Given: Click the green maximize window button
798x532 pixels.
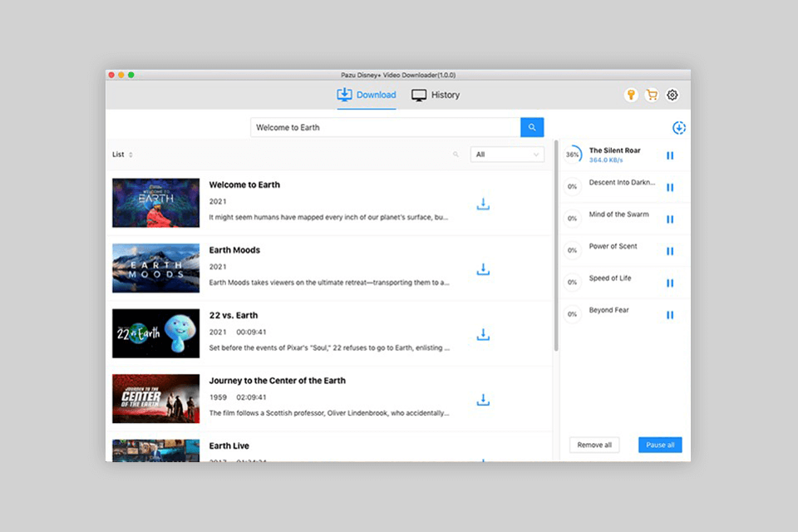Looking at the screenshot, I should click(x=131, y=75).
